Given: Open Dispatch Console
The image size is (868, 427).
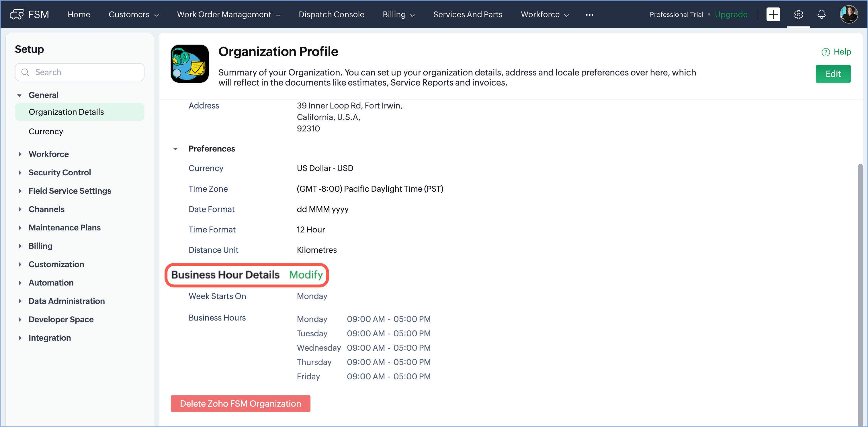Looking at the screenshot, I should (x=331, y=15).
